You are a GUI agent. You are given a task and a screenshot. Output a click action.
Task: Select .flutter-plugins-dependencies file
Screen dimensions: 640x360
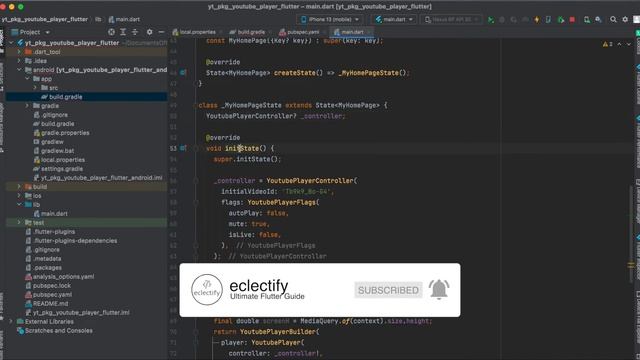tap(75, 240)
